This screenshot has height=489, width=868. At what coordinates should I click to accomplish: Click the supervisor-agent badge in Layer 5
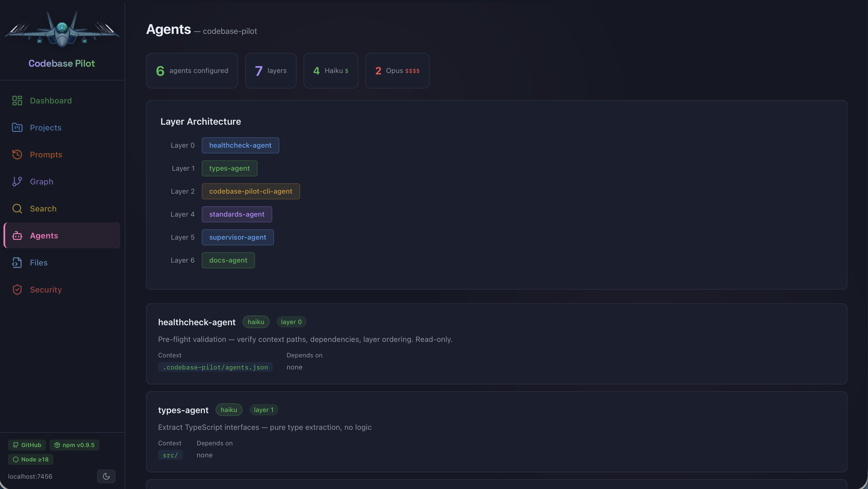tap(238, 237)
